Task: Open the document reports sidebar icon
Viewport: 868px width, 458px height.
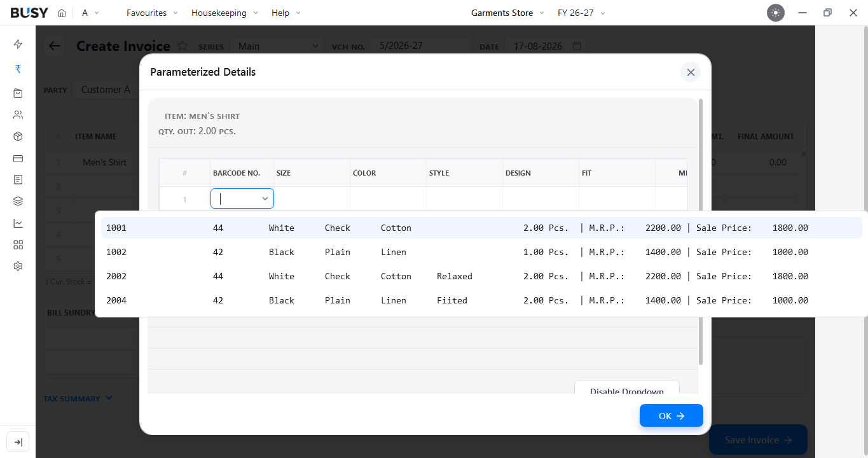Action: (x=18, y=179)
